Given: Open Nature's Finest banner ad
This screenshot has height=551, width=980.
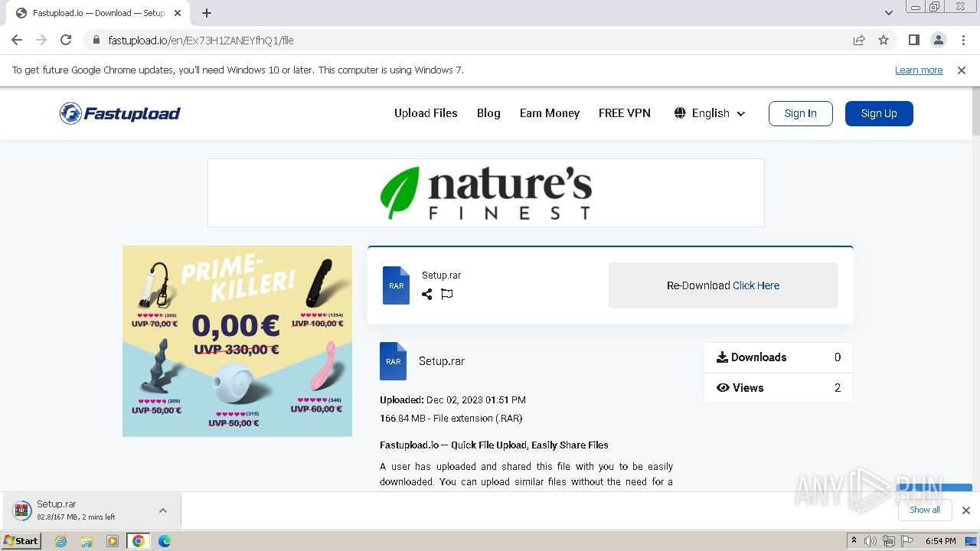Looking at the screenshot, I should 486,193.
